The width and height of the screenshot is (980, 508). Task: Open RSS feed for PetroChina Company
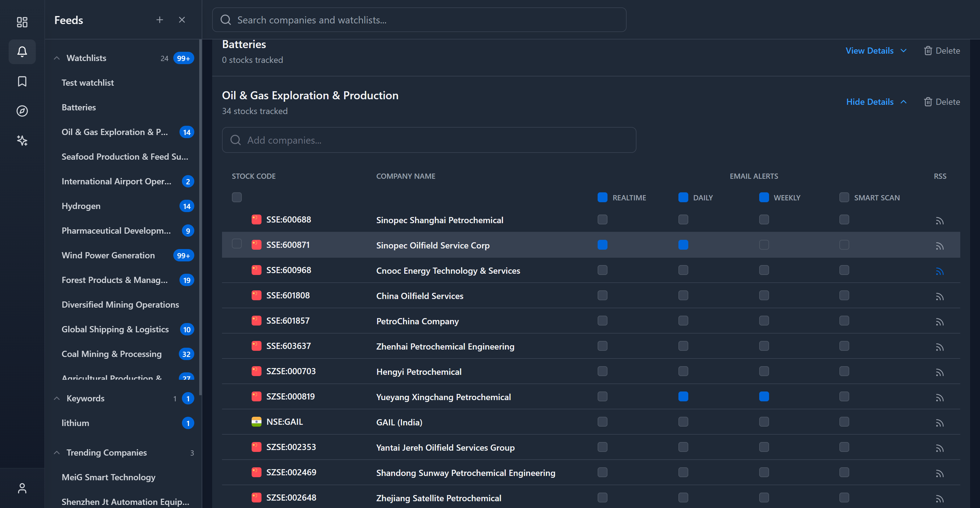pyautogui.click(x=940, y=321)
